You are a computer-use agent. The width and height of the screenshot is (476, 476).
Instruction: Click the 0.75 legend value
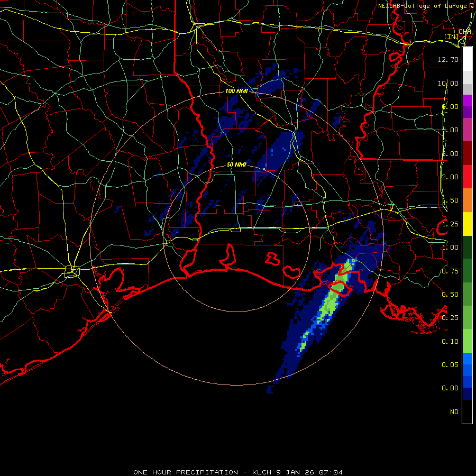tap(450, 271)
